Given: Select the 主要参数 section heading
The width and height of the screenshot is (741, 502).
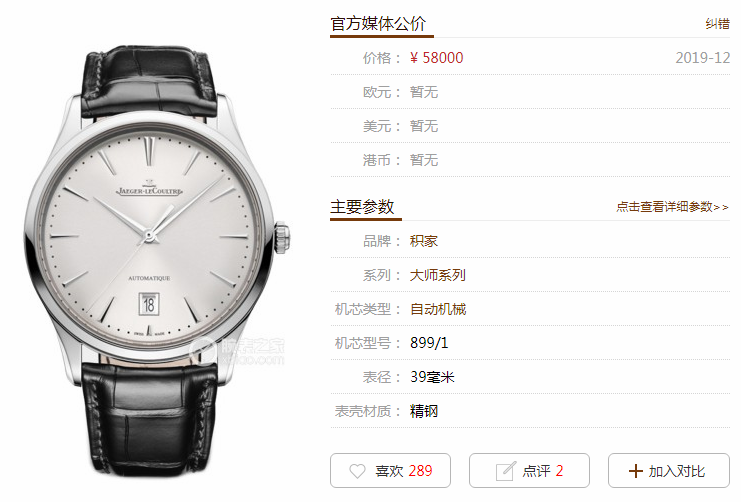Looking at the screenshot, I should click(x=362, y=207).
